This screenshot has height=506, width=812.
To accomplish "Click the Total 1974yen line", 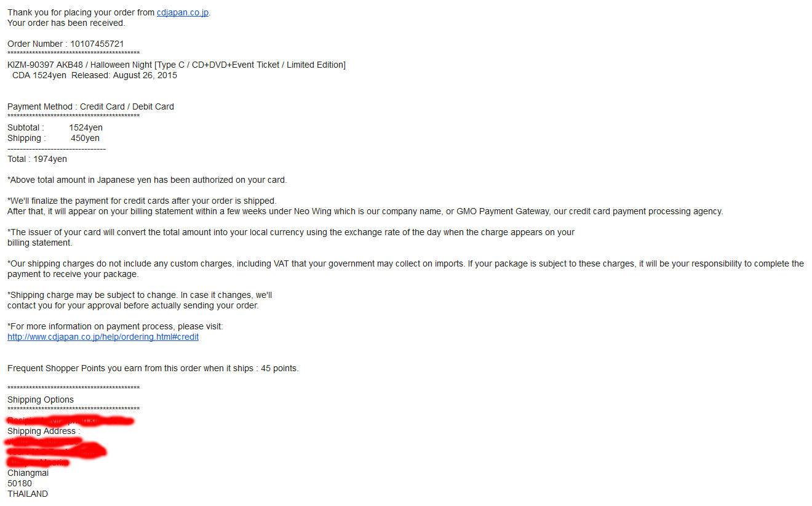I will (38, 159).
